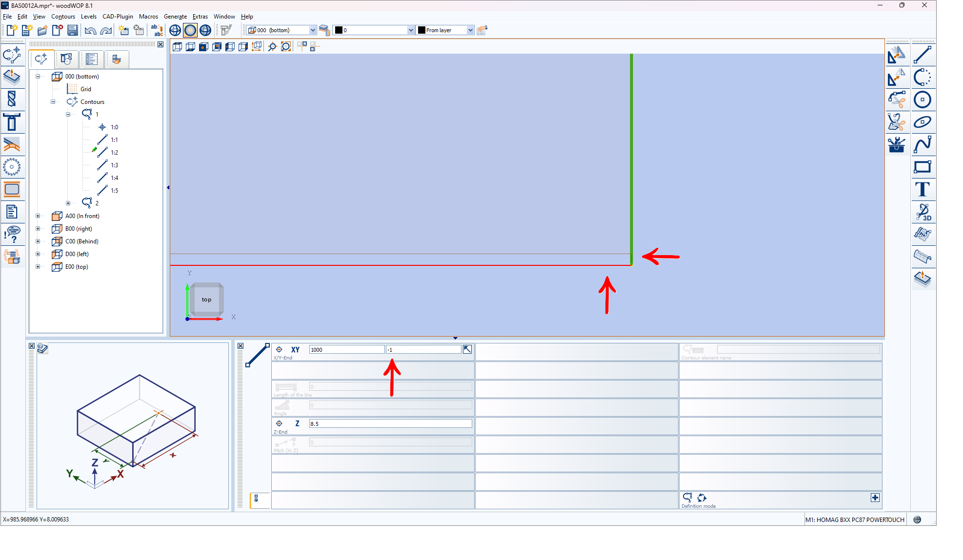Viewport: 963px width, 560px height.
Task: Toggle the coordinate picker at XY-End
Action: point(279,349)
